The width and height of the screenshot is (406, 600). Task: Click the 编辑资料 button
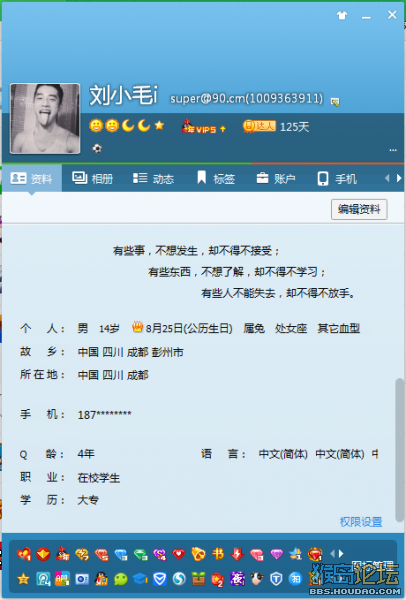pyautogui.click(x=359, y=209)
